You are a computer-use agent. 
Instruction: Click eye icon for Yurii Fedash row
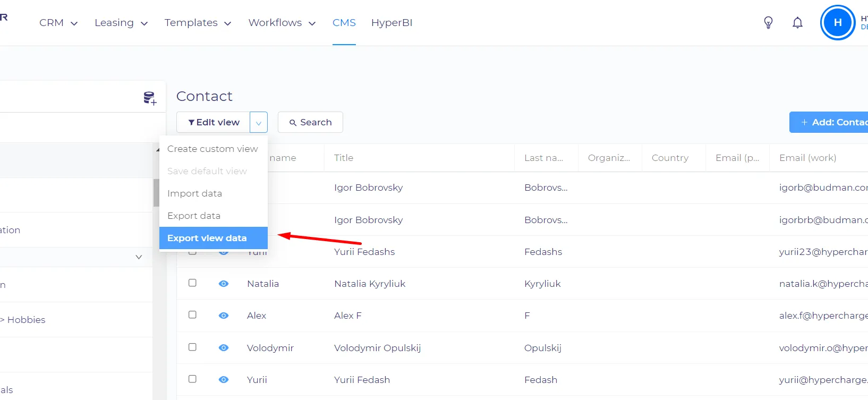pyautogui.click(x=224, y=380)
